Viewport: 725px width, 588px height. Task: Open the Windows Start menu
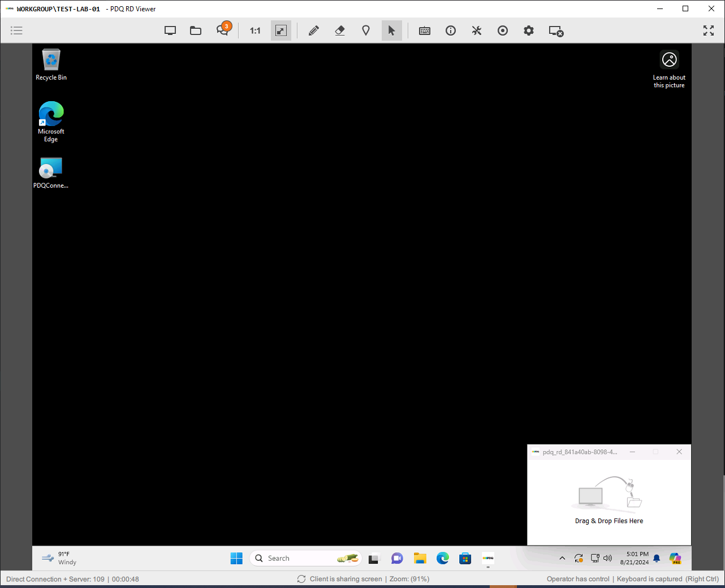[236, 558]
